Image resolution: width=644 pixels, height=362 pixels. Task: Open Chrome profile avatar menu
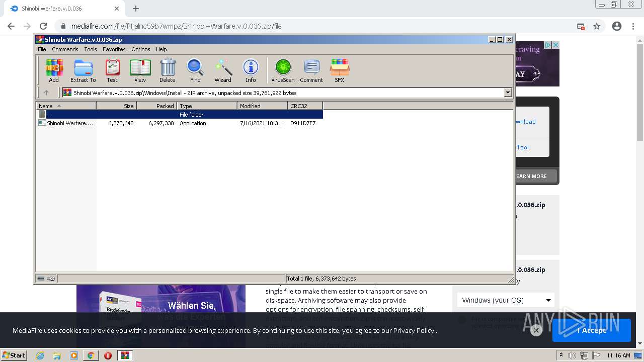617,26
